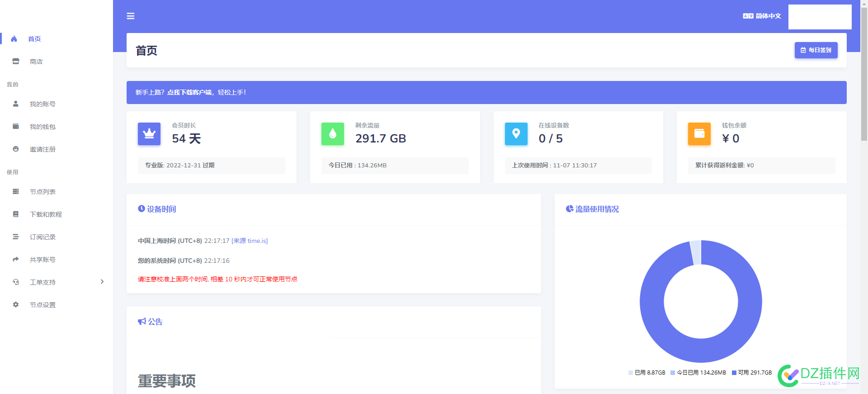This screenshot has width=868, height=394.
Task: Open 共享账号 in sidebar
Action: click(42, 260)
